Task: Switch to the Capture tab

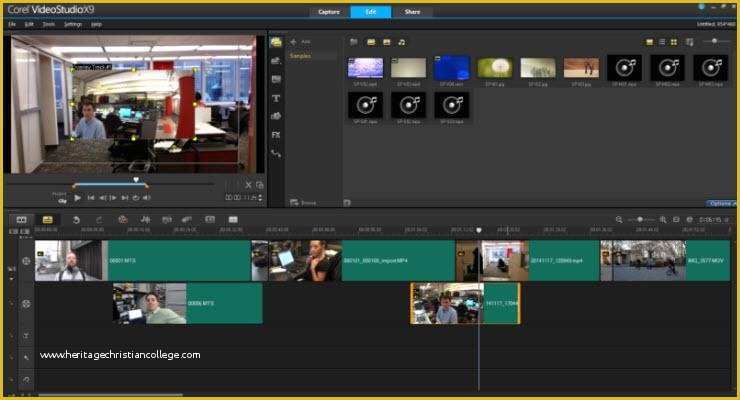Action: pyautogui.click(x=329, y=12)
